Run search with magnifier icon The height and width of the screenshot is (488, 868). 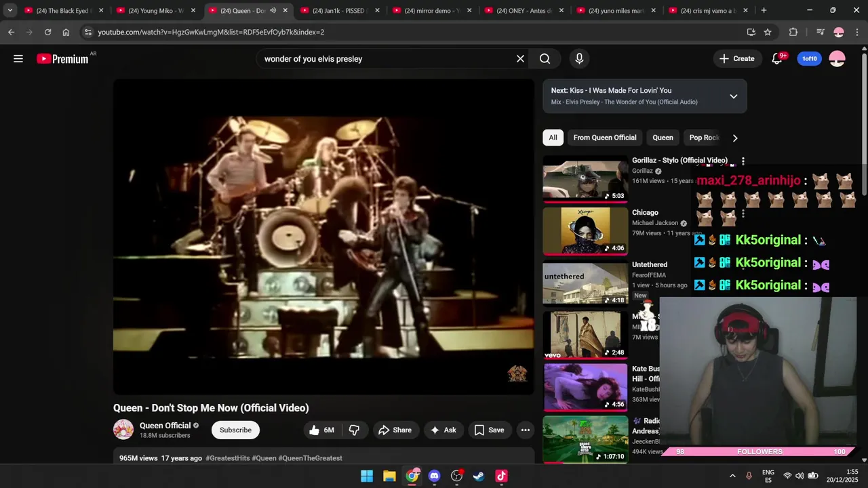coord(545,59)
